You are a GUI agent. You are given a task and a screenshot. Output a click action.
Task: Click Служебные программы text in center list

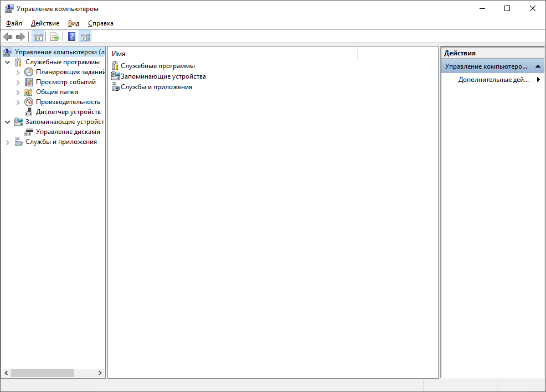(x=158, y=66)
